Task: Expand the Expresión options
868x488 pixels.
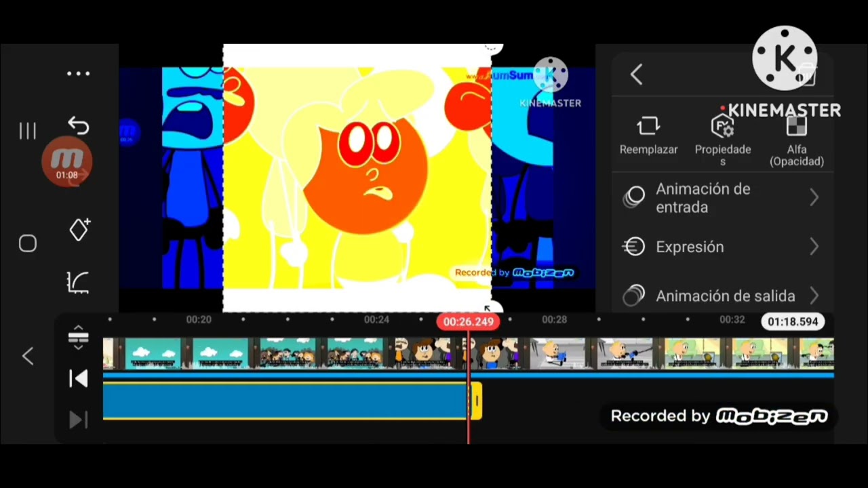Action: [x=722, y=247]
